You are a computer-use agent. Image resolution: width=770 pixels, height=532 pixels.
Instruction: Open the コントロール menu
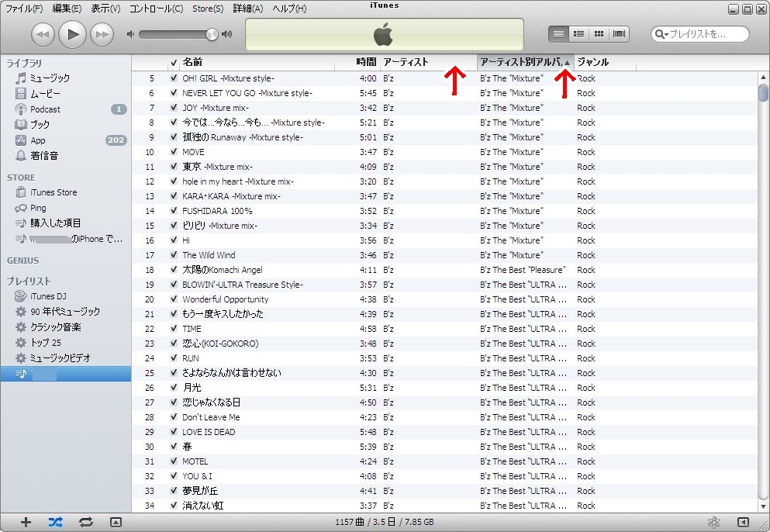(156, 9)
